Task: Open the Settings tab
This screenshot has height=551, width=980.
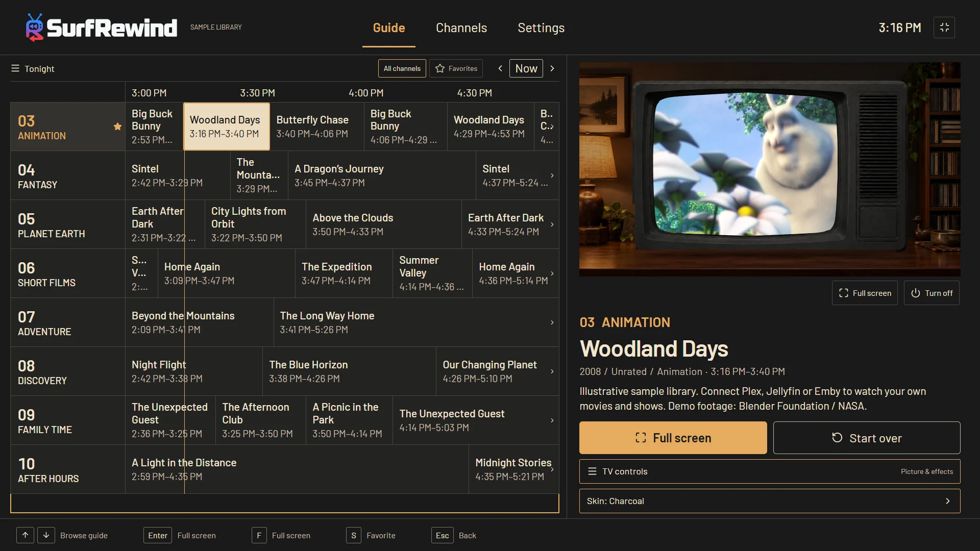Action: pyautogui.click(x=541, y=28)
